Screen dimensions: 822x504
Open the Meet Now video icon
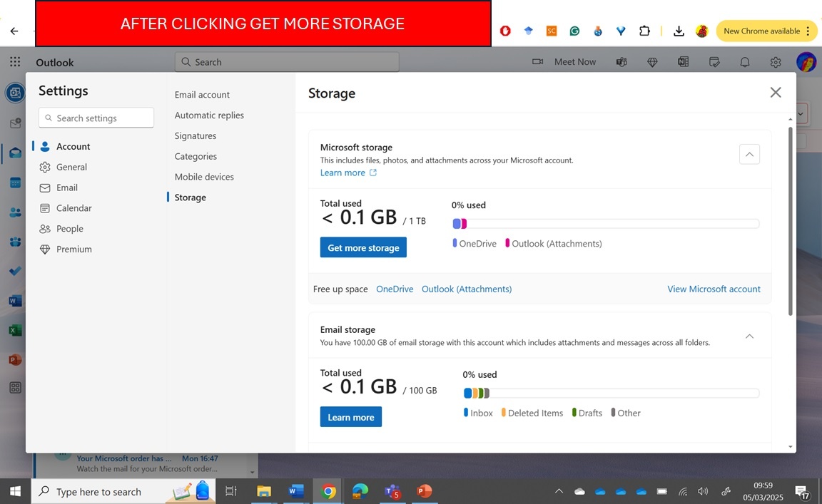(537, 62)
